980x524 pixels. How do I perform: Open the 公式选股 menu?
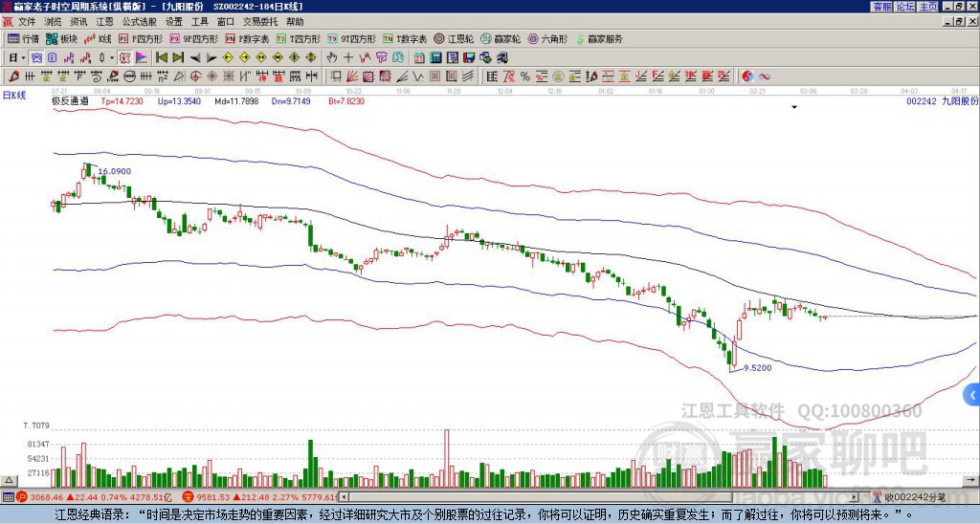pyautogui.click(x=139, y=22)
